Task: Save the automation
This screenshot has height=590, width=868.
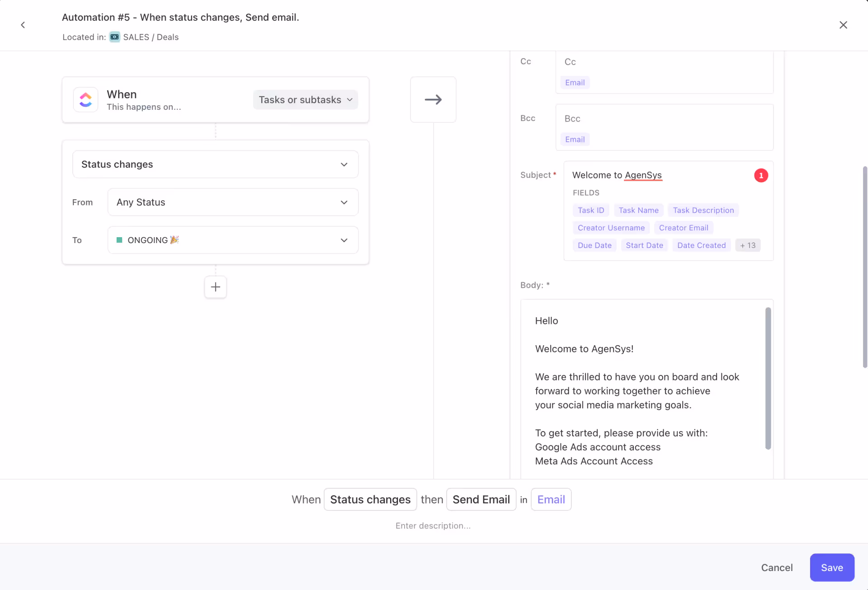Action: pos(831,567)
